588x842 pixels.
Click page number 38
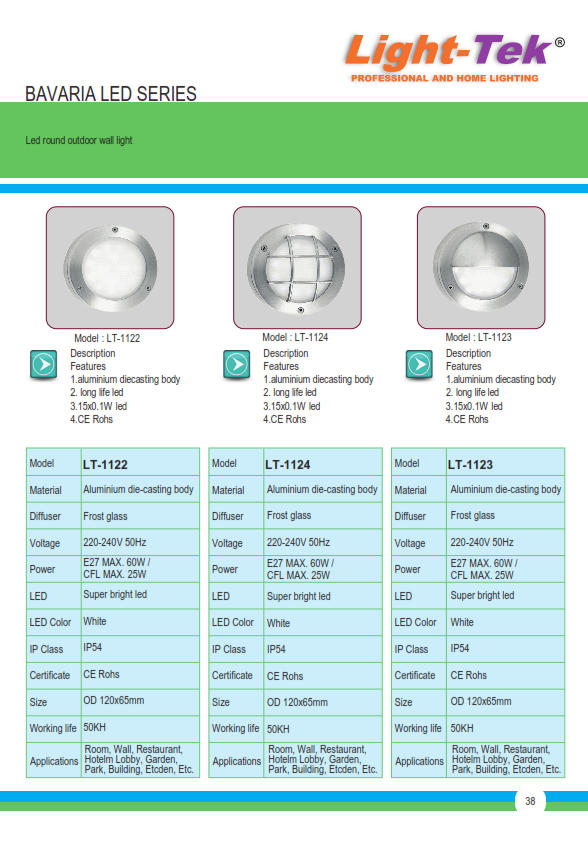click(530, 801)
